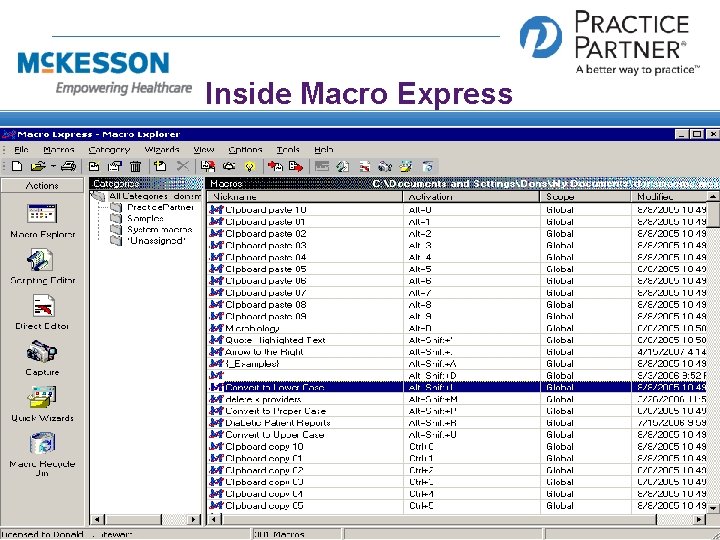Open the File menu
The height and width of the screenshot is (540, 720).
point(21,150)
